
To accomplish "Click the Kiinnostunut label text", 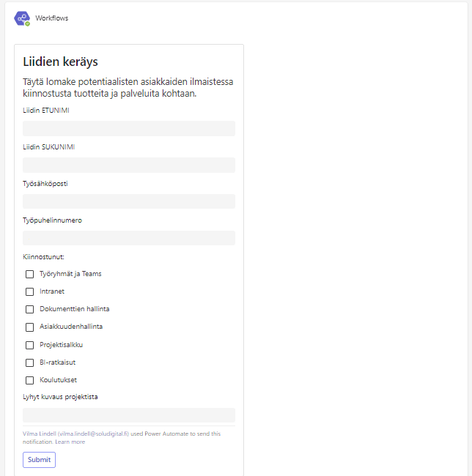I will click(43, 256).
